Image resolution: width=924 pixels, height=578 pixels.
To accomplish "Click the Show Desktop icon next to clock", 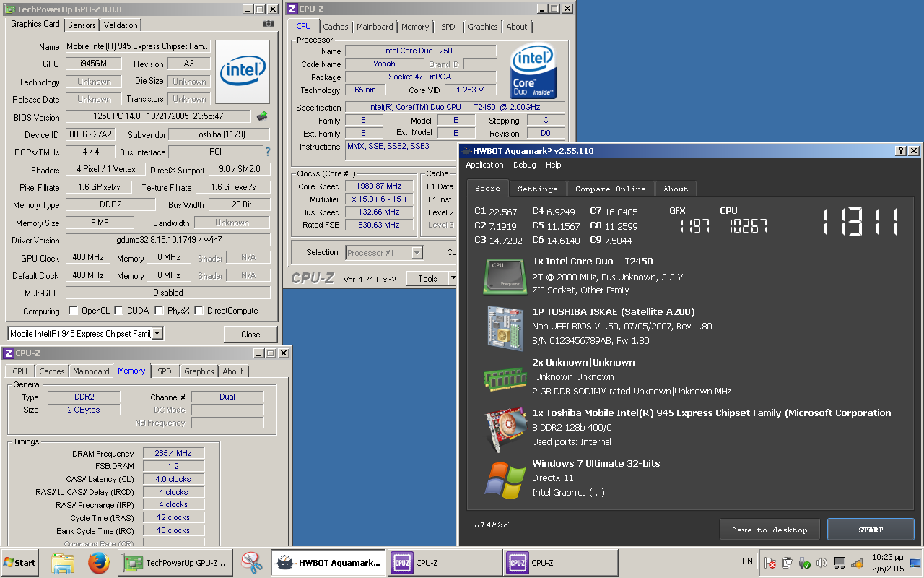I will [x=915, y=563].
